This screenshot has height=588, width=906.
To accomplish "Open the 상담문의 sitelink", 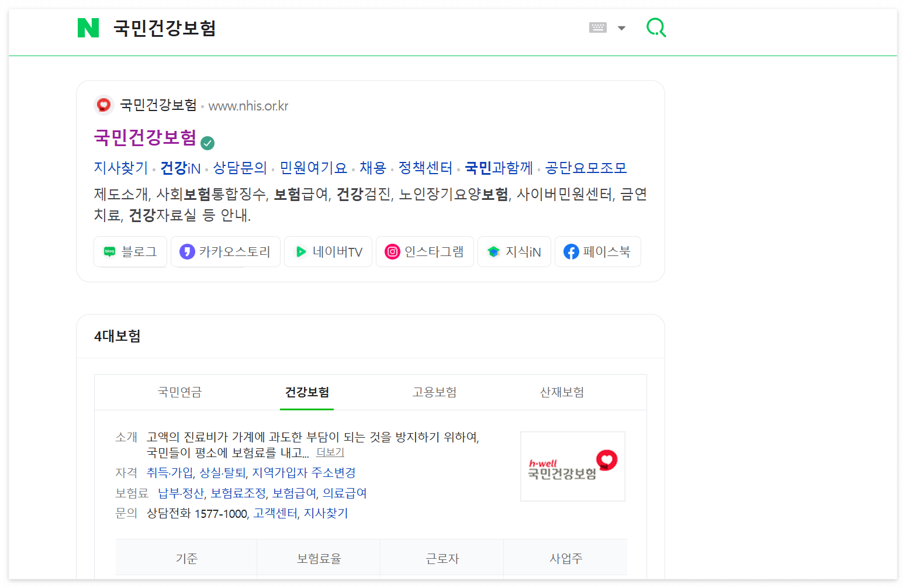I will (x=240, y=168).
